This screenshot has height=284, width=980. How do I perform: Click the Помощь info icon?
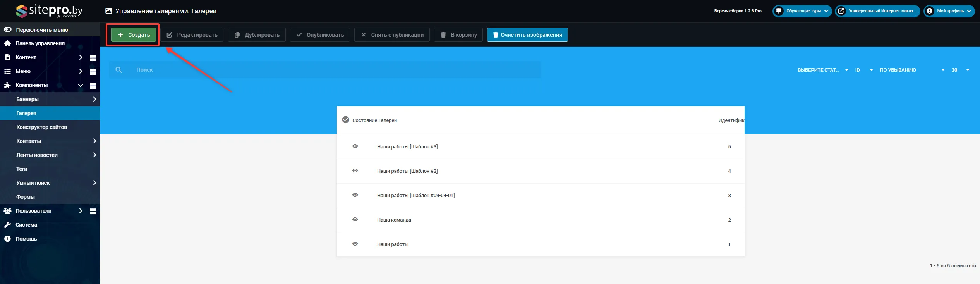[7, 239]
